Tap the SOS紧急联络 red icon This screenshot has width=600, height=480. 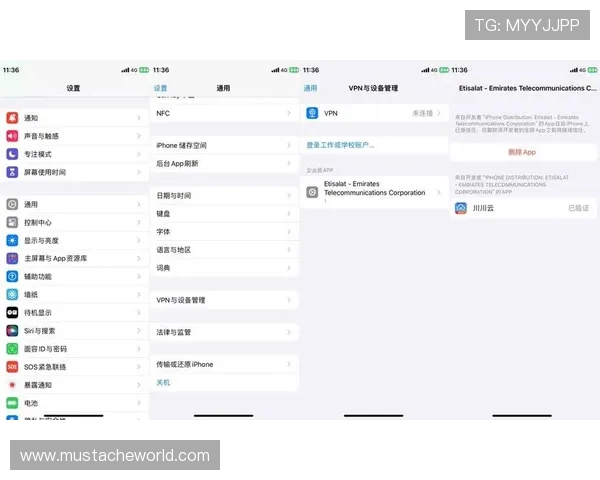click(12, 367)
